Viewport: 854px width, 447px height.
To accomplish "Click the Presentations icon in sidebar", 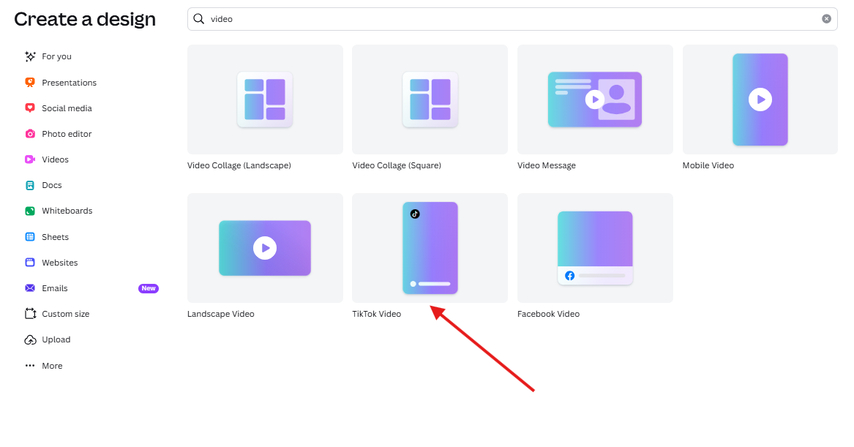I will point(30,82).
